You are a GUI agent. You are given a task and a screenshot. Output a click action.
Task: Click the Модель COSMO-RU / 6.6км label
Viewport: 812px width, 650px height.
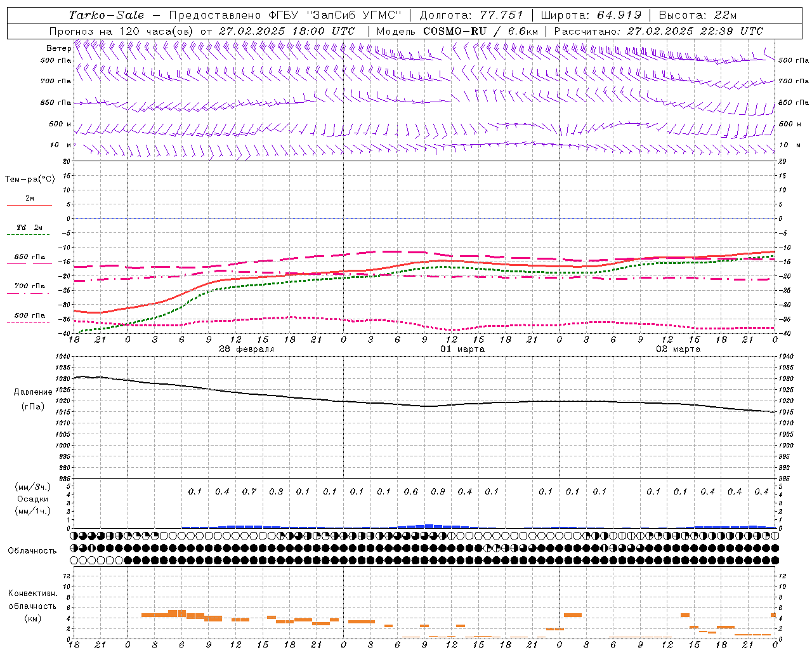pyautogui.click(x=457, y=31)
